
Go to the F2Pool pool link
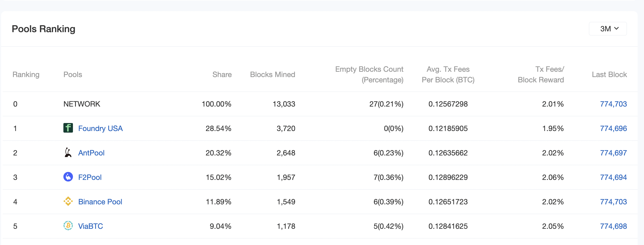point(90,178)
